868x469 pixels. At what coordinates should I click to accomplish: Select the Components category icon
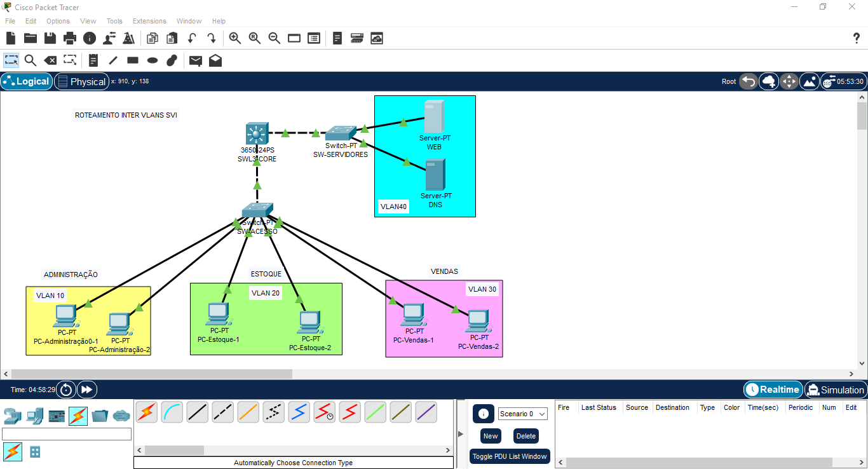(57, 416)
